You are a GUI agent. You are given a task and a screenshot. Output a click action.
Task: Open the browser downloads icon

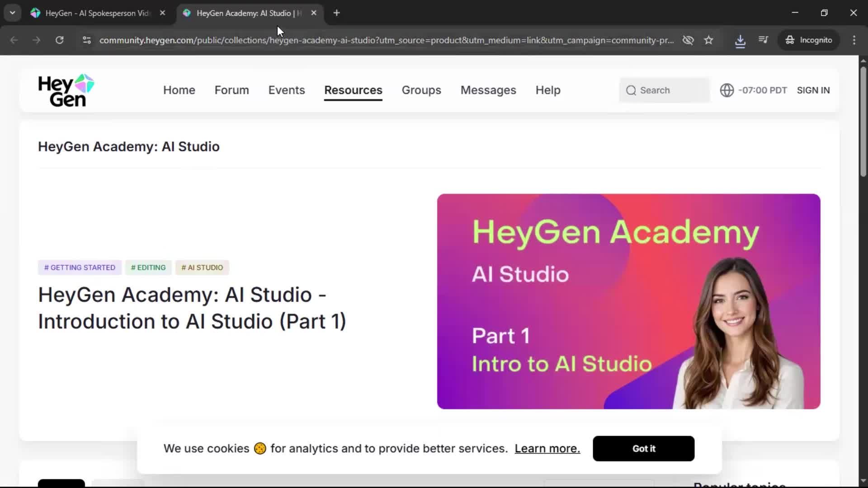click(x=740, y=40)
